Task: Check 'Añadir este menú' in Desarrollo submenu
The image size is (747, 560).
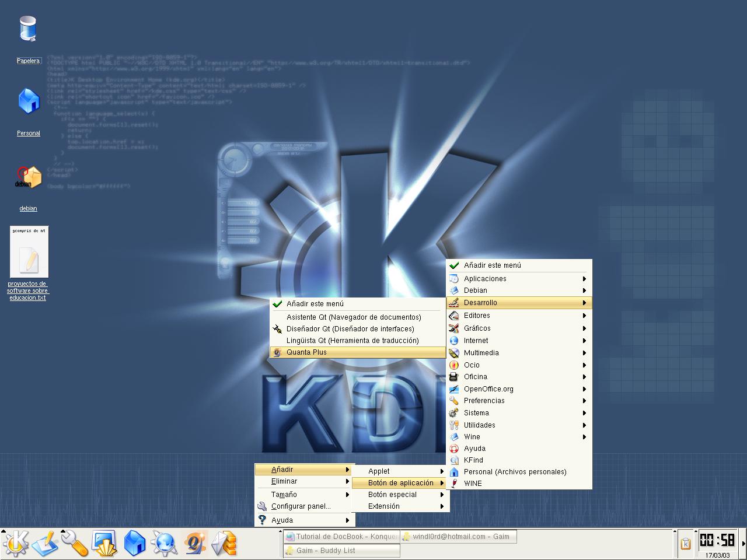Action: (x=315, y=304)
